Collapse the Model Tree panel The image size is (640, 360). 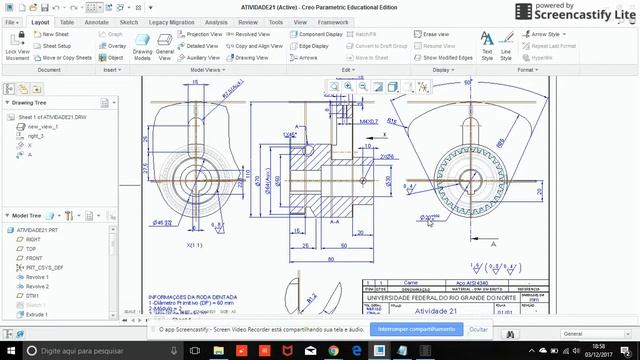7,215
